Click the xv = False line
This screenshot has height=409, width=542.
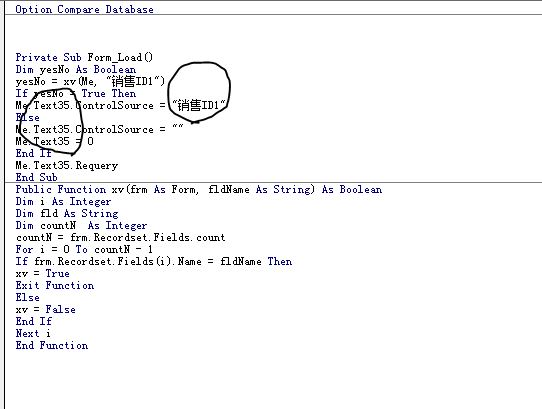click(x=45, y=309)
